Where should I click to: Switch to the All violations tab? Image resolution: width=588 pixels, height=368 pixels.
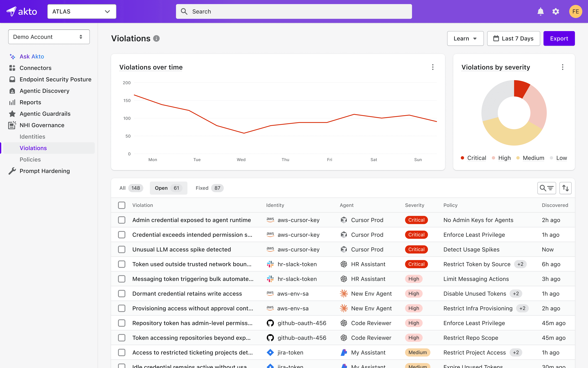coord(131,188)
